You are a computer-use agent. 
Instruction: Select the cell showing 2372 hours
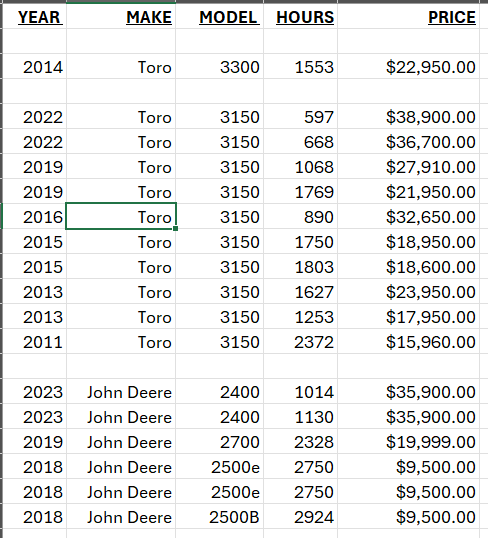click(300, 342)
